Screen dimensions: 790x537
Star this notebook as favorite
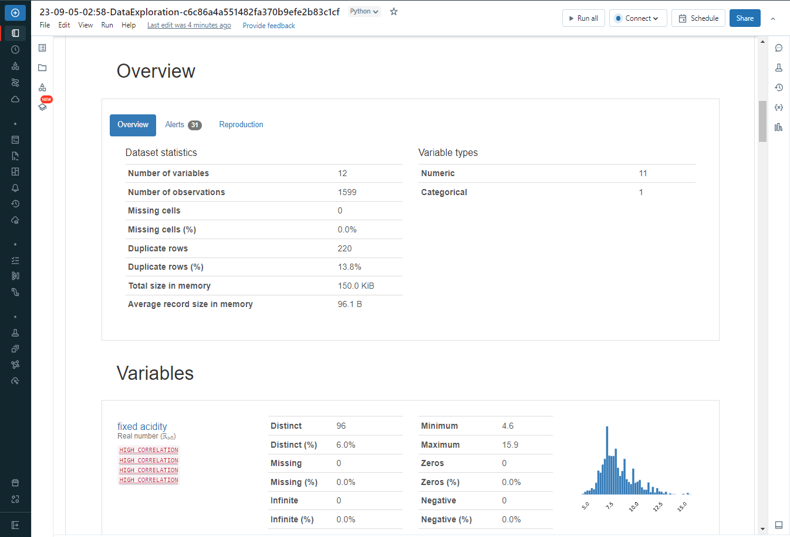(394, 12)
